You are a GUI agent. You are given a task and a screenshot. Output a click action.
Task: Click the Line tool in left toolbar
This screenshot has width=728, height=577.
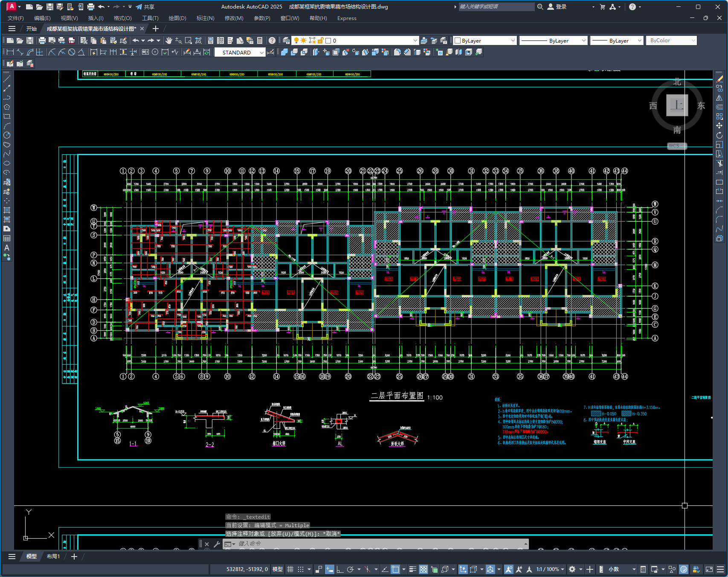7,79
